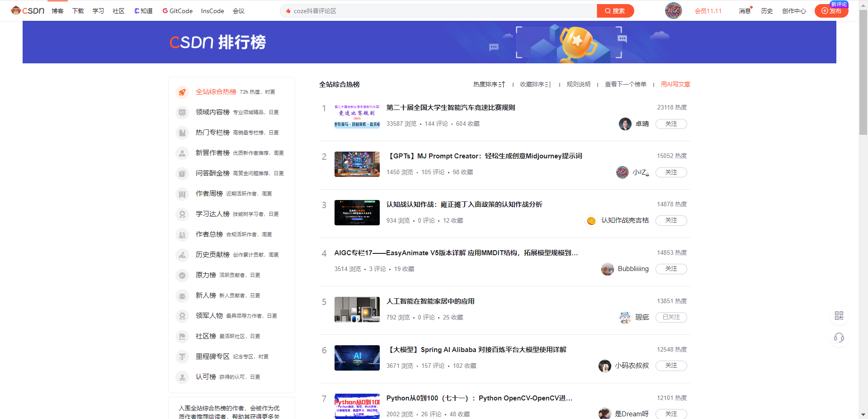868x419 pixels.
Task: Open 人工智能在智能家居中的应用 article title
Action: tap(430, 301)
